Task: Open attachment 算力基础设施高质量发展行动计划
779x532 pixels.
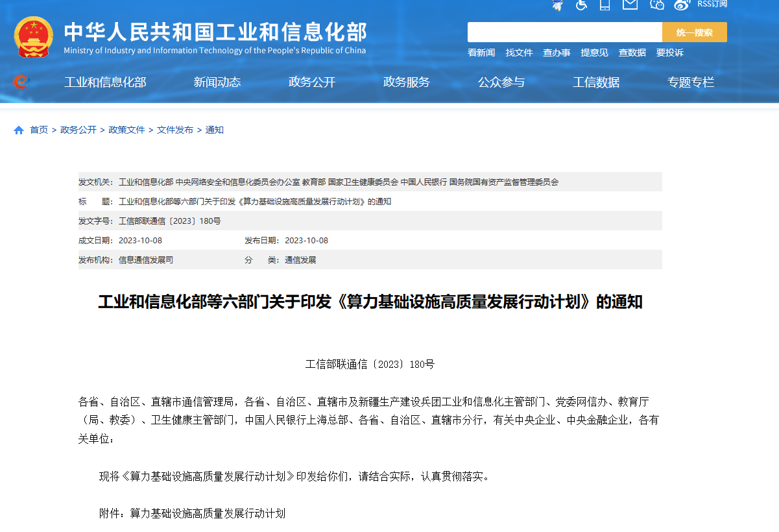Action: tap(208, 514)
